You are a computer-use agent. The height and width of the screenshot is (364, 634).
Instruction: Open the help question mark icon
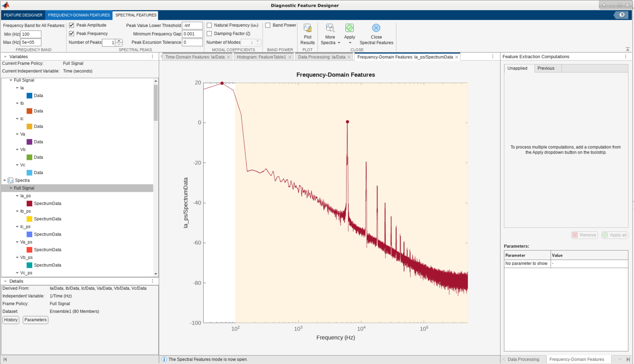coord(622,15)
